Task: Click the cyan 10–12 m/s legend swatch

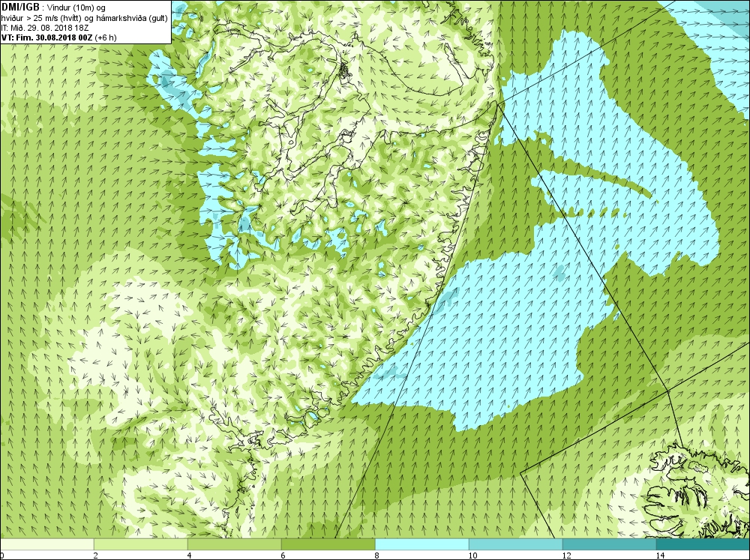Action: click(516, 544)
